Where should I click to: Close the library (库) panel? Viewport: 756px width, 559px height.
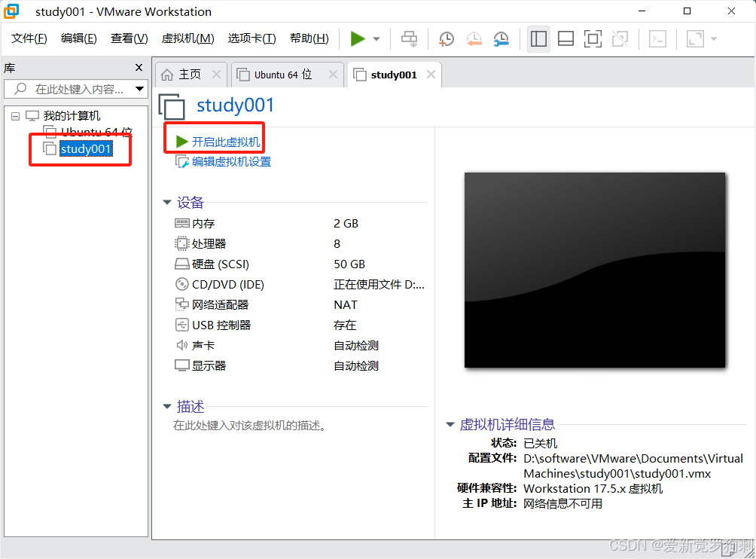(x=139, y=68)
